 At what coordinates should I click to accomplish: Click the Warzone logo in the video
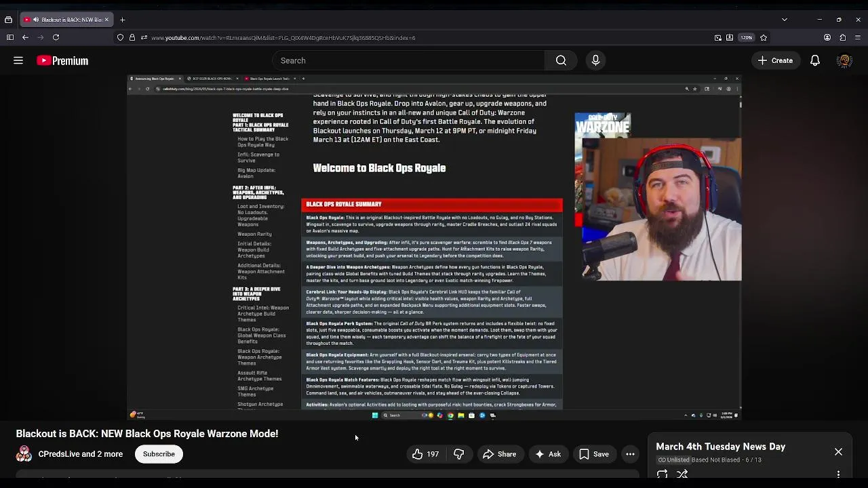point(603,125)
